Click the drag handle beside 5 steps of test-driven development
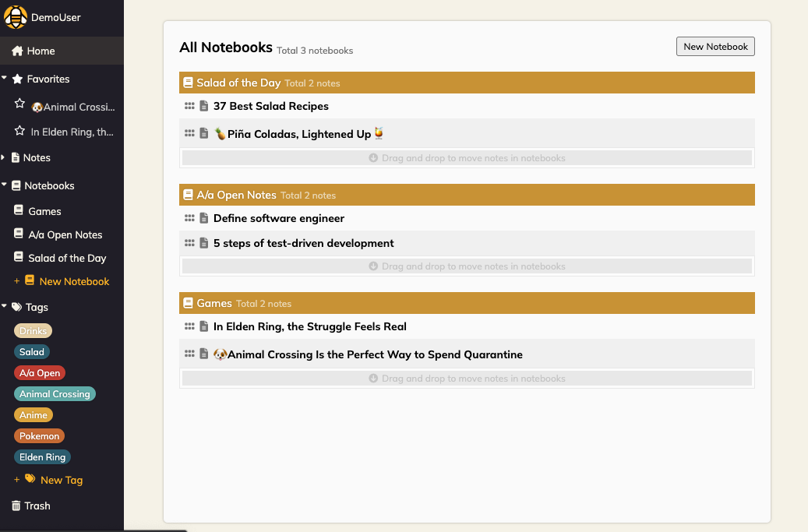The height and width of the screenshot is (532, 808). [189, 242]
